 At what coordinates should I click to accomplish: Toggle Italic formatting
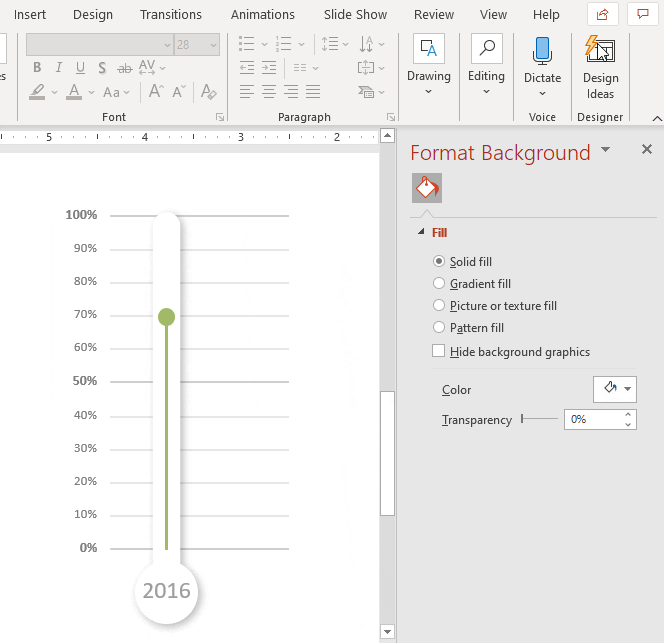(59, 67)
